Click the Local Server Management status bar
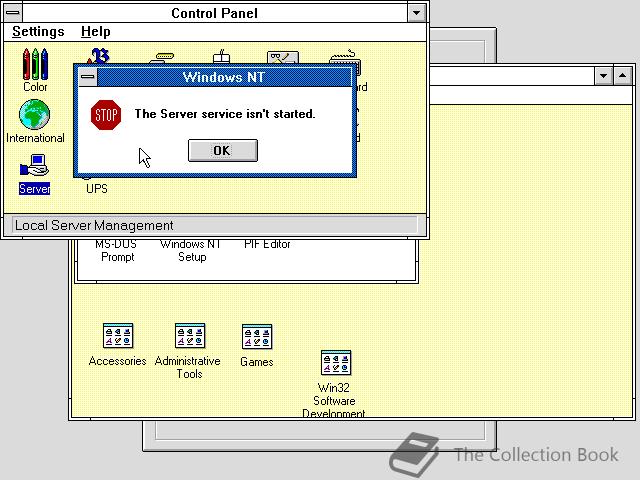640x480 pixels. (x=215, y=225)
